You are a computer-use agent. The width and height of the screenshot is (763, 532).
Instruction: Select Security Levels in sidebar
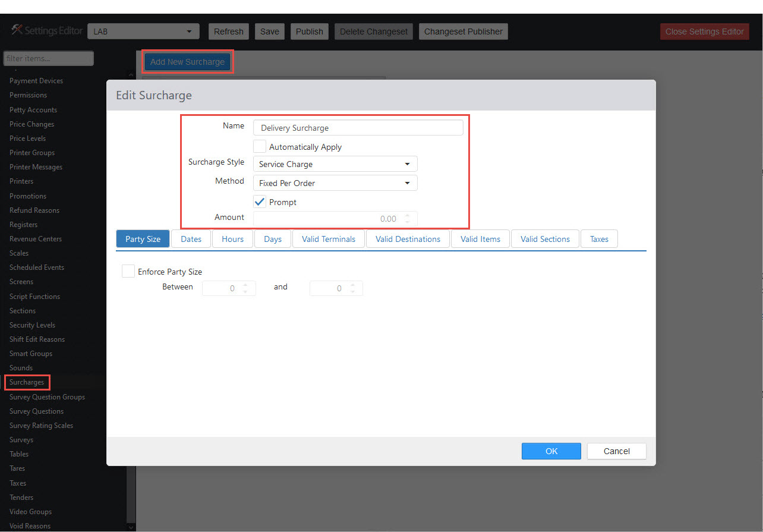(32, 325)
